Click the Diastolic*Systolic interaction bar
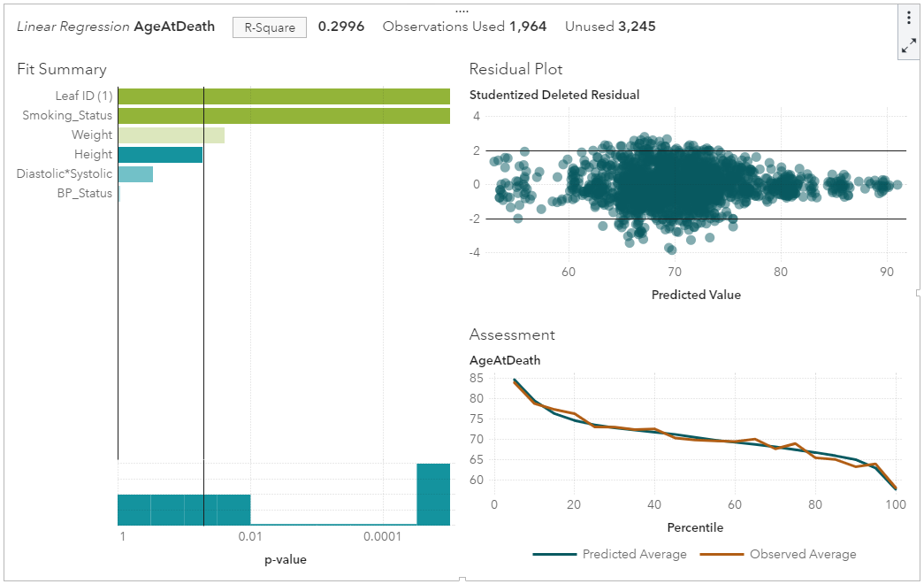 (x=135, y=174)
